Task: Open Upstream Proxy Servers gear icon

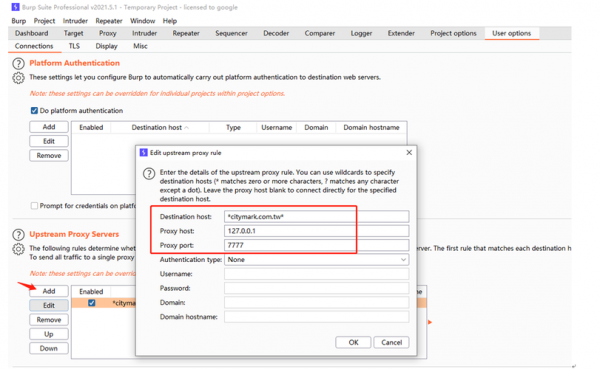Action: tap(18, 249)
